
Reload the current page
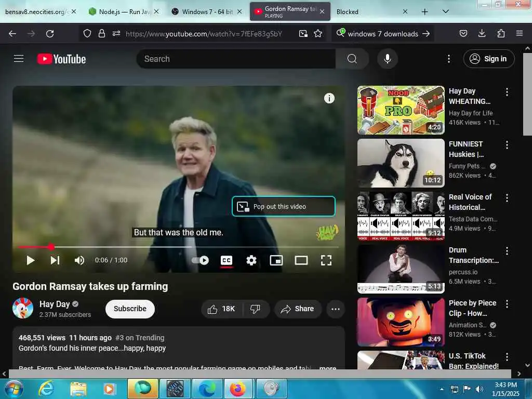pos(50,34)
